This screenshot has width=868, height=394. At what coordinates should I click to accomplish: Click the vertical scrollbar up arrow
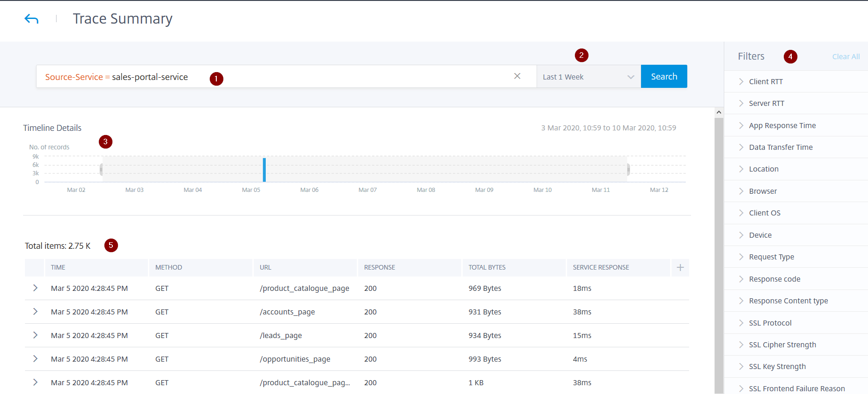click(719, 112)
